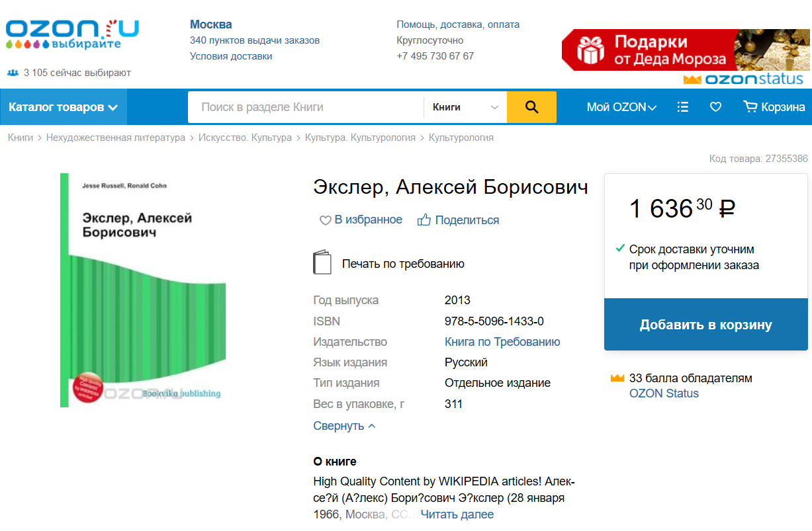Click the yellow search magnifier button

click(x=531, y=107)
